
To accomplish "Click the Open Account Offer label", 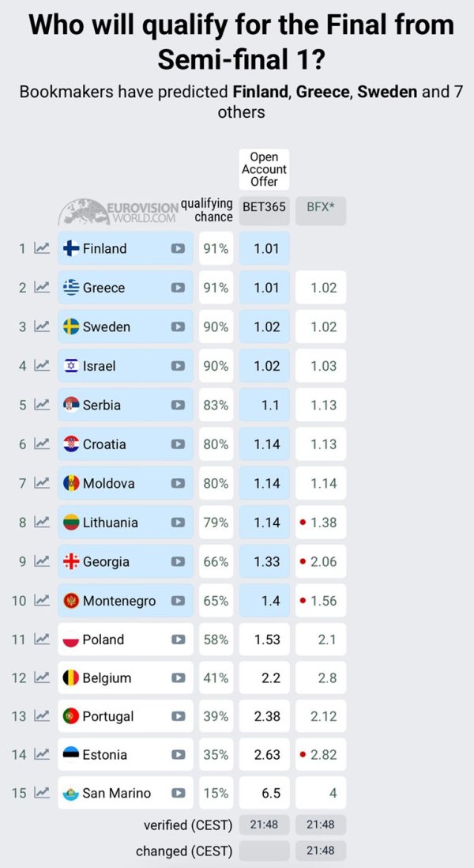I will [264, 169].
